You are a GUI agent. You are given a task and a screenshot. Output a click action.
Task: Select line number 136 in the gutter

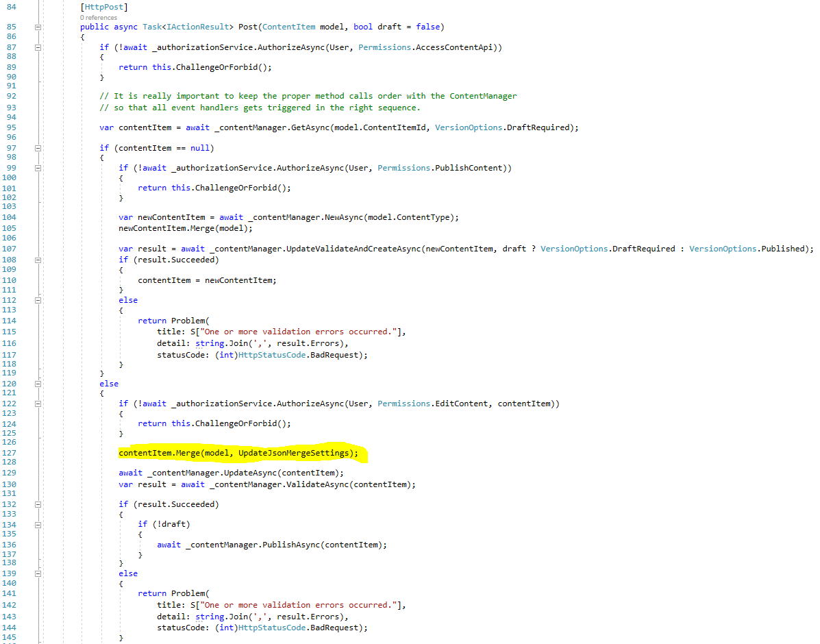(x=9, y=545)
